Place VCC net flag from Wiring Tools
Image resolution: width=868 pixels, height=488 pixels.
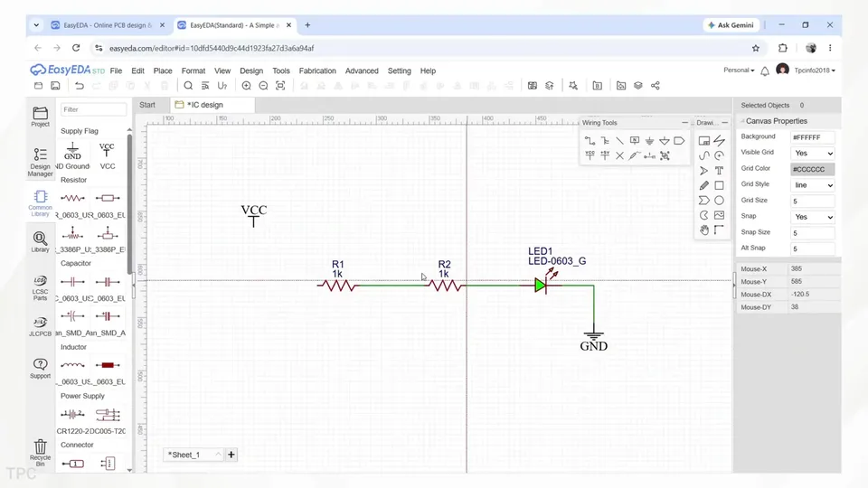point(590,155)
